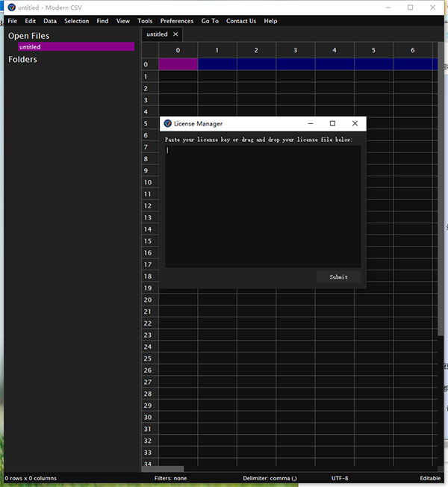Click the License Manager title icon
Screen dimensions: 448x487
coord(168,123)
